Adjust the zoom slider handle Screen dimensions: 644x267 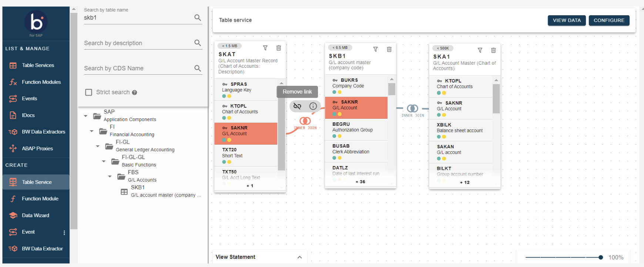(600, 257)
